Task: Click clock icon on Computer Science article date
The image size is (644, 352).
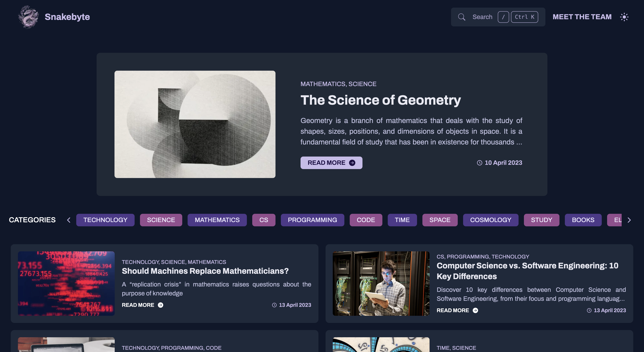Action: point(589,310)
